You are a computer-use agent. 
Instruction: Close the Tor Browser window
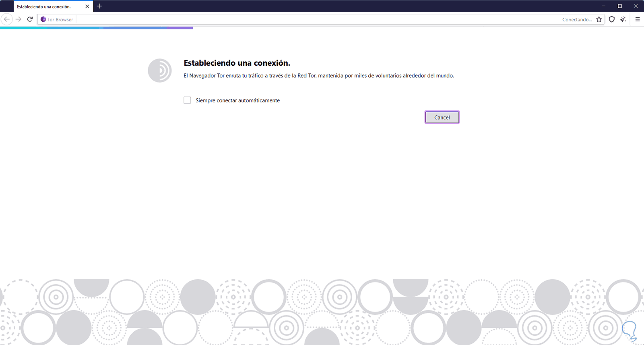(636, 6)
